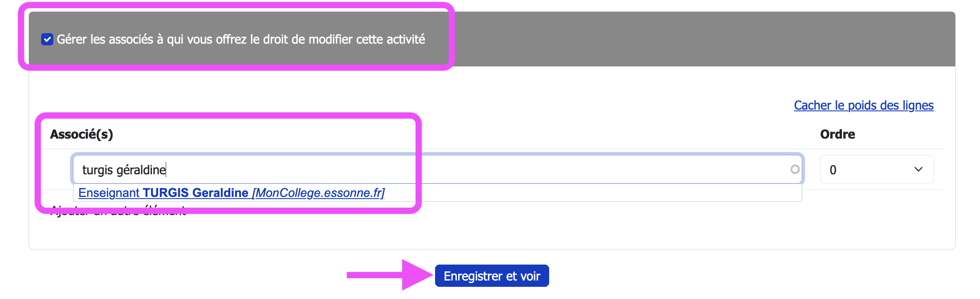Click the pink arrow pointing at 'Enregistrer et voir'

(389, 275)
